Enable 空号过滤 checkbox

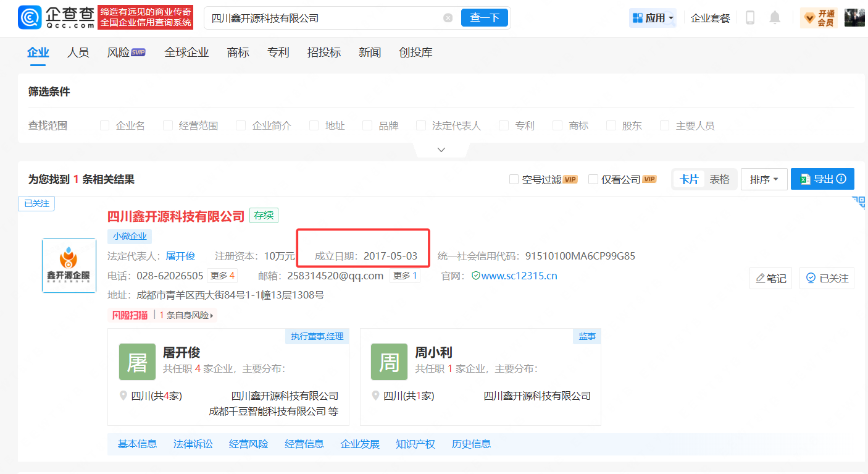(514, 179)
